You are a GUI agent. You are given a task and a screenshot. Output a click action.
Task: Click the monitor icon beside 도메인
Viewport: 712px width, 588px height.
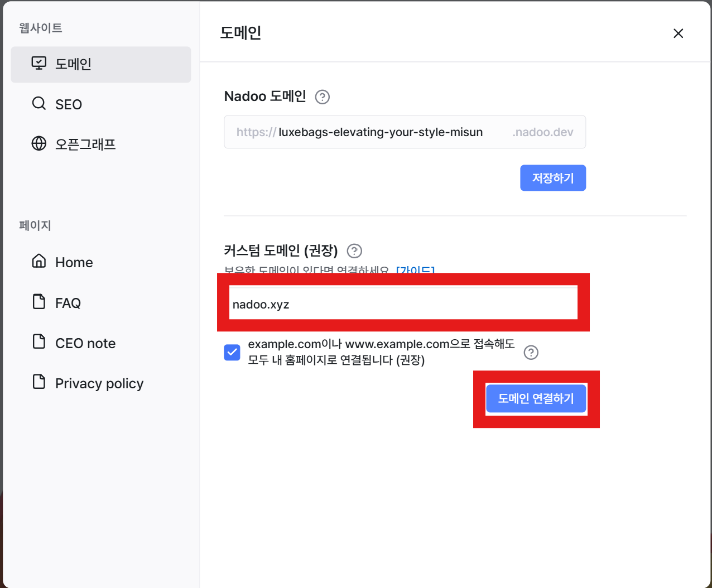pos(39,63)
